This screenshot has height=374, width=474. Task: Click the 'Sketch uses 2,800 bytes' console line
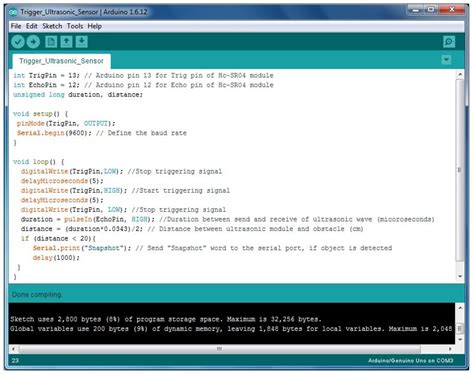click(166, 319)
